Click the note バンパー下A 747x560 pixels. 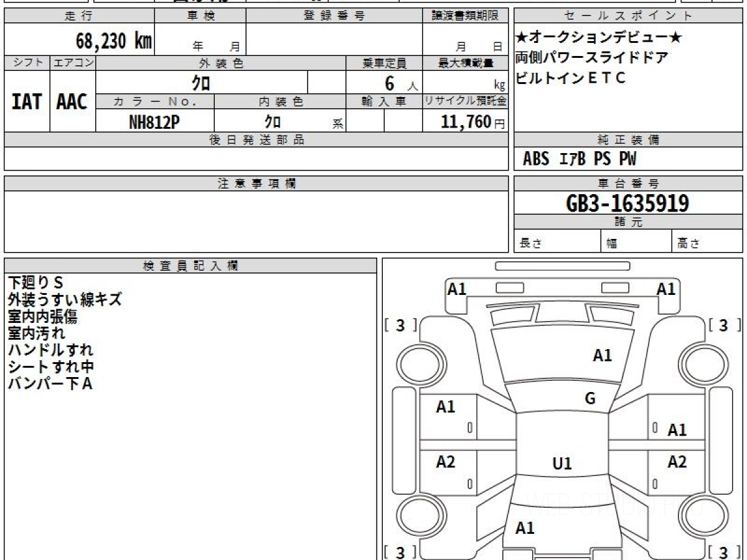(x=50, y=383)
